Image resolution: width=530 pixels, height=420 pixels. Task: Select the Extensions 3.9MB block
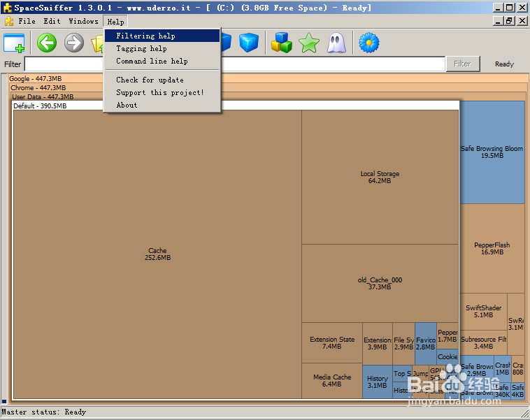377,343
